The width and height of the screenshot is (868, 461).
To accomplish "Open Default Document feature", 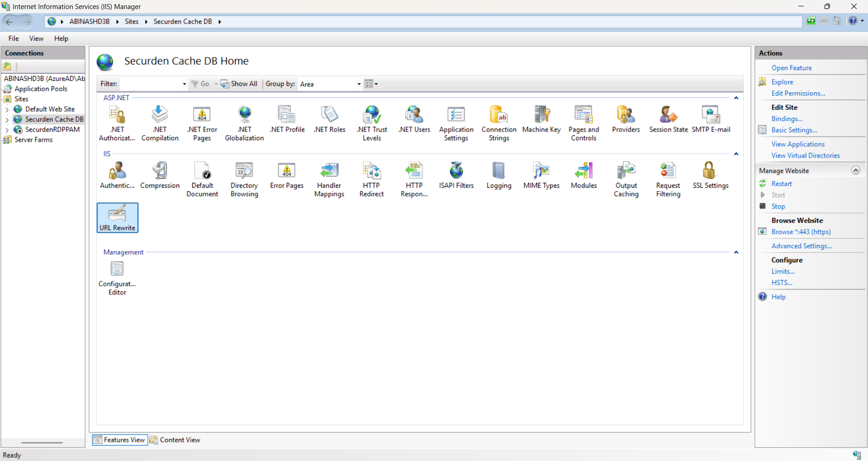I will click(x=202, y=179).
